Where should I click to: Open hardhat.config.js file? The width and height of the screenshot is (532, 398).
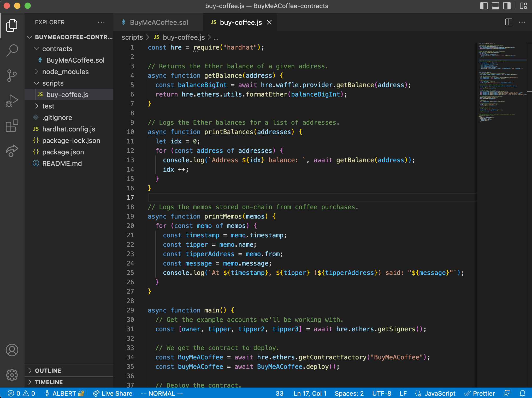click(69, 129)
